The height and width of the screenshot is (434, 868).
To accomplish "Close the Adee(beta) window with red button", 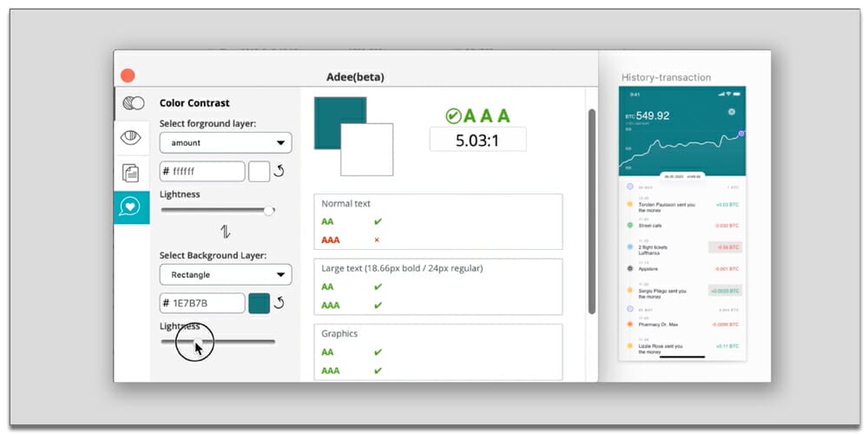I will (x=128, y=76).
